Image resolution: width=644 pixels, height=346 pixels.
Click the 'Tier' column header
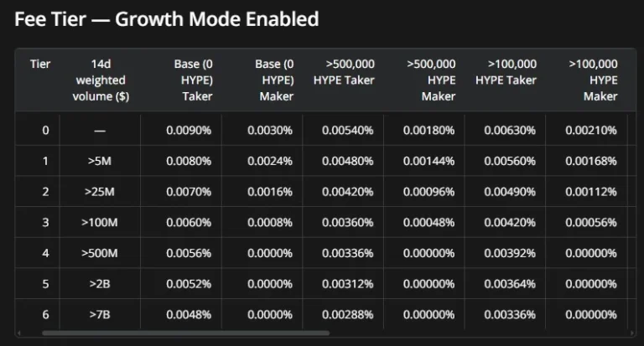pyautogui.click(x=39, y=65)
